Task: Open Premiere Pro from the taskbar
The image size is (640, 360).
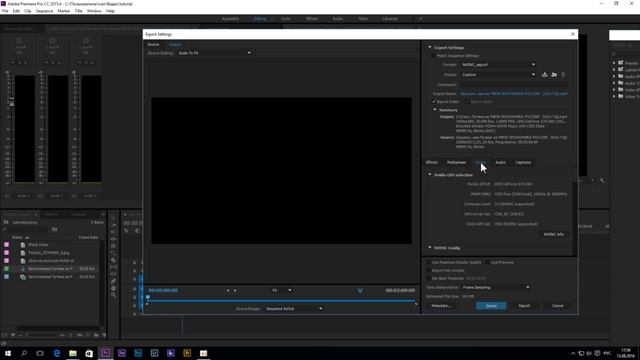Action: [105, 353]
